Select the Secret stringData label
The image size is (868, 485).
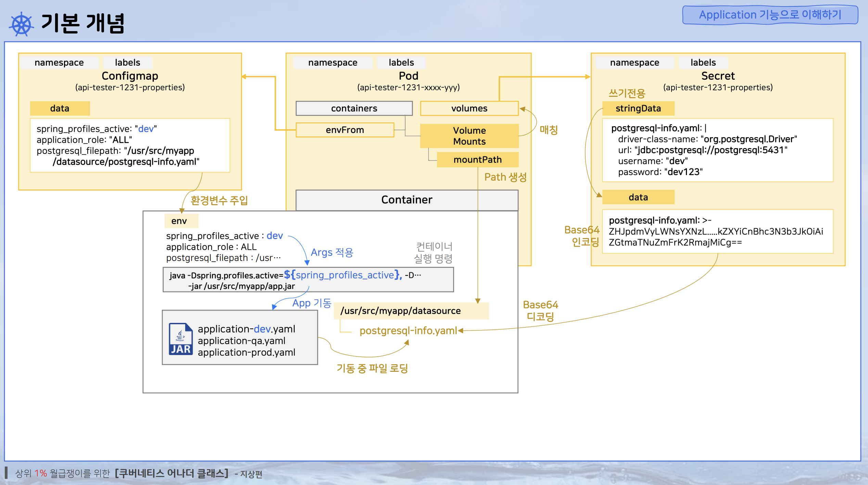tap(638, 108)
